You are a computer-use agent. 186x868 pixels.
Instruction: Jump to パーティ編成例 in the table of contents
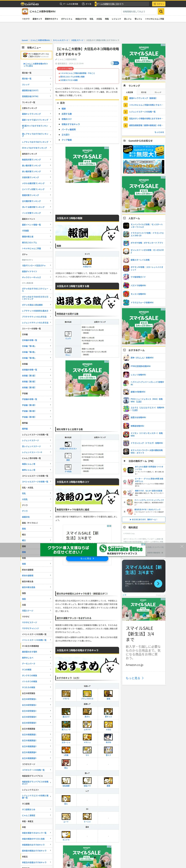(69, 129)
